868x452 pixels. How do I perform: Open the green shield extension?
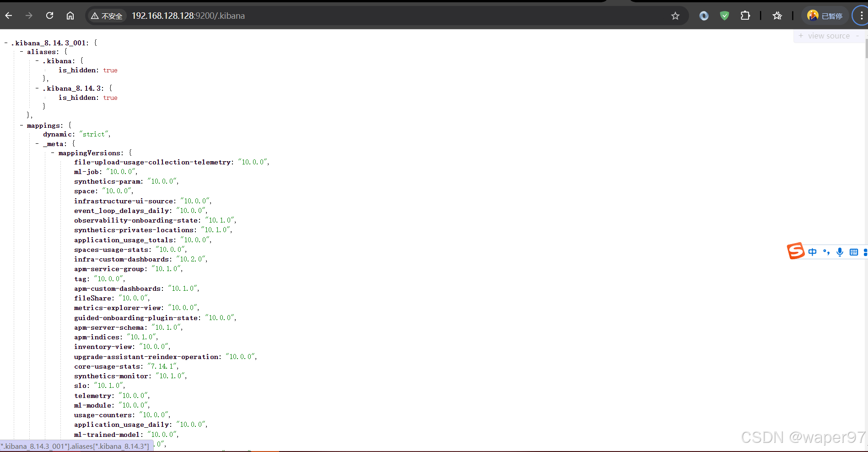[x=724, y=16]
